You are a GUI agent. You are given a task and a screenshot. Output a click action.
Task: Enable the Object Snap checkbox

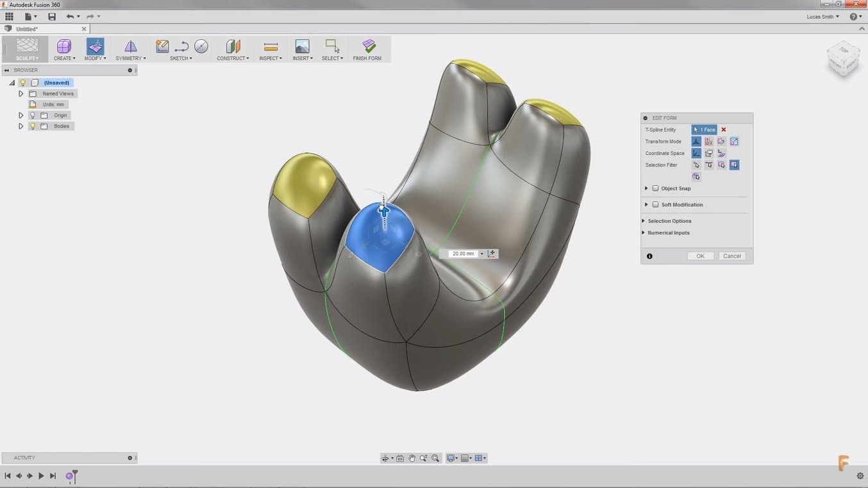655,188
